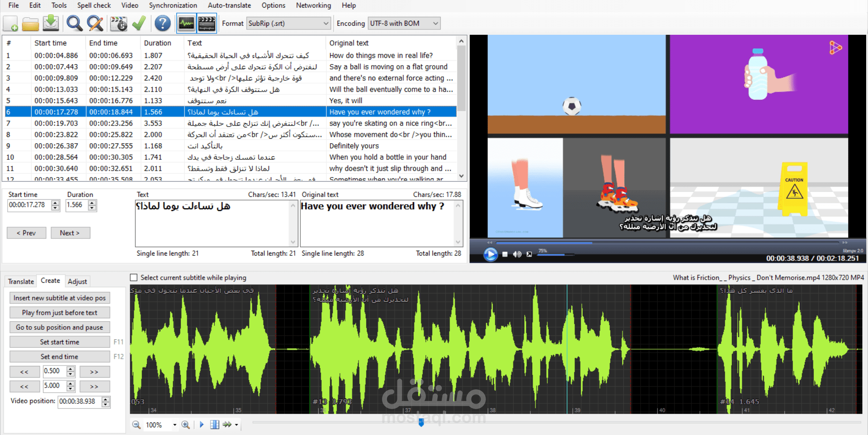
Task: Click the Original text column header
Action: tap(349, 43)
